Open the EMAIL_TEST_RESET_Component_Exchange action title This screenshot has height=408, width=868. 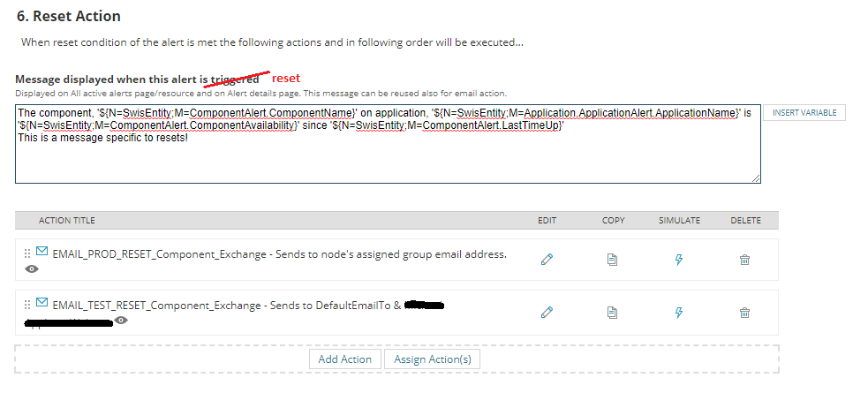(x=156, y=306)
